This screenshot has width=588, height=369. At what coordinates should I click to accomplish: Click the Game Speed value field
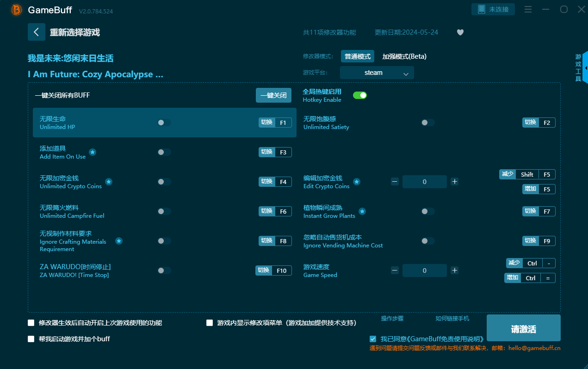click(425, 271)
